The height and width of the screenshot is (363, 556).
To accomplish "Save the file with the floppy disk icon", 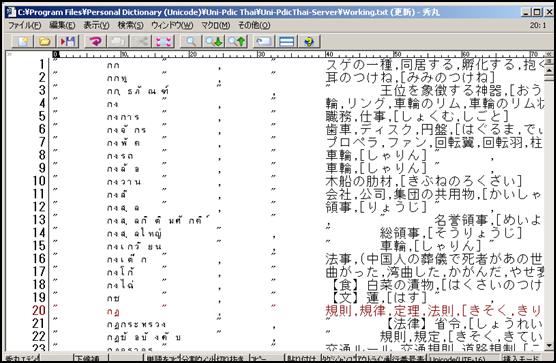I will click(67, 41).
